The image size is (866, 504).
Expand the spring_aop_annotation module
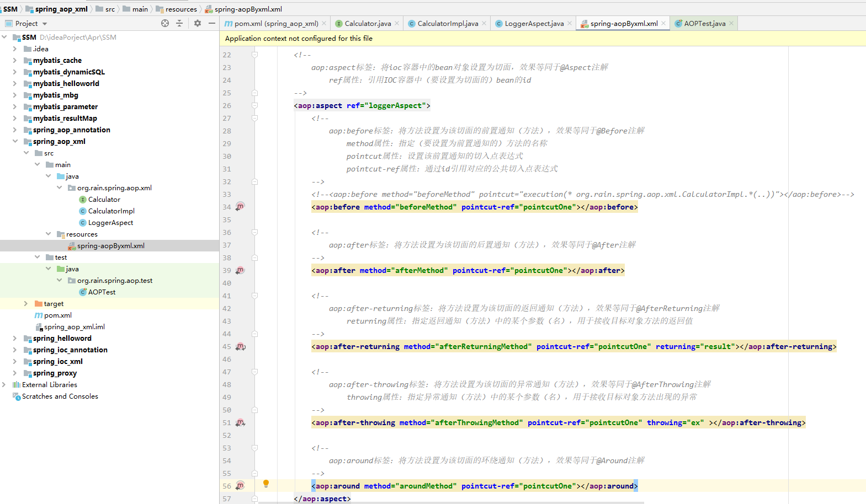point(15,130)
